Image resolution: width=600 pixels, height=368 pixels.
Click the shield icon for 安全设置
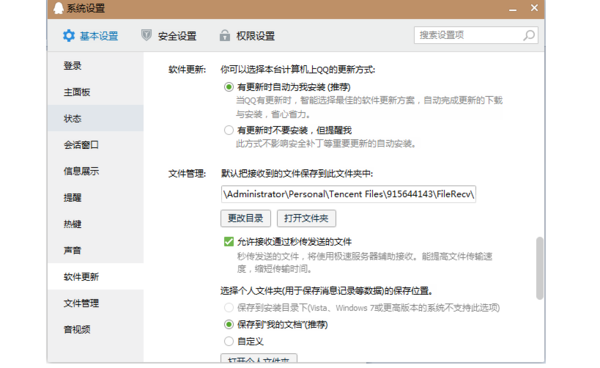146,36
